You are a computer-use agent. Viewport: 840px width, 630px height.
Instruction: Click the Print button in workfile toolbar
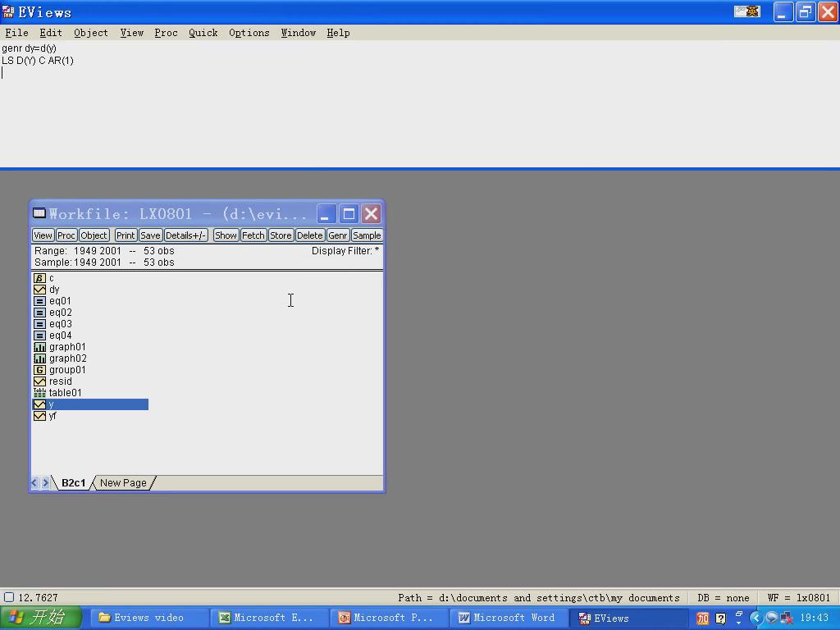point(126,235)
